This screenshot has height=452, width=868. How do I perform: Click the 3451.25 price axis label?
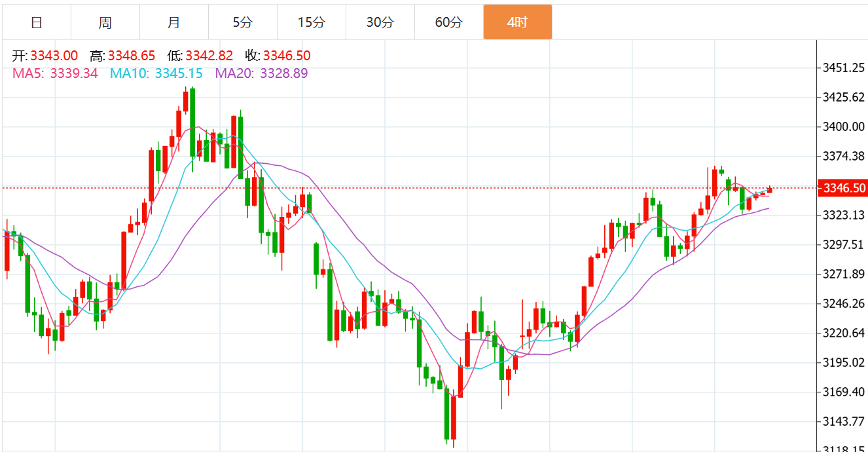(844, 68)
